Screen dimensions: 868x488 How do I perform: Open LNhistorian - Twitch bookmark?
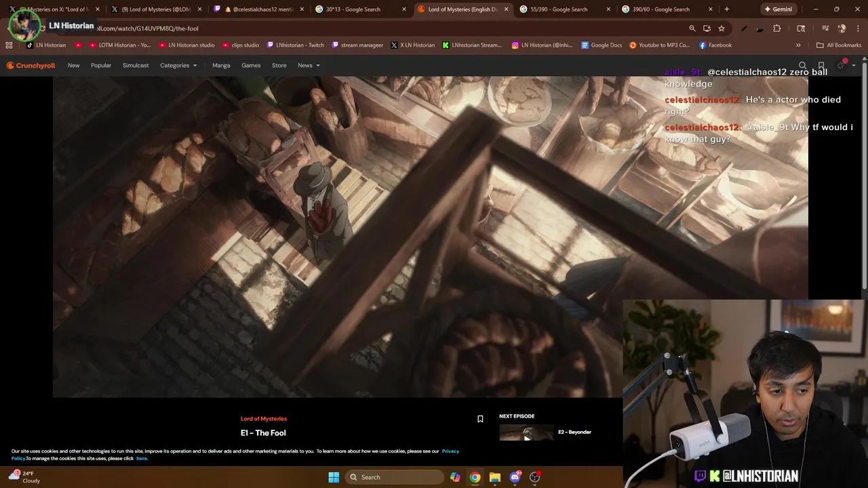point(295,45)
